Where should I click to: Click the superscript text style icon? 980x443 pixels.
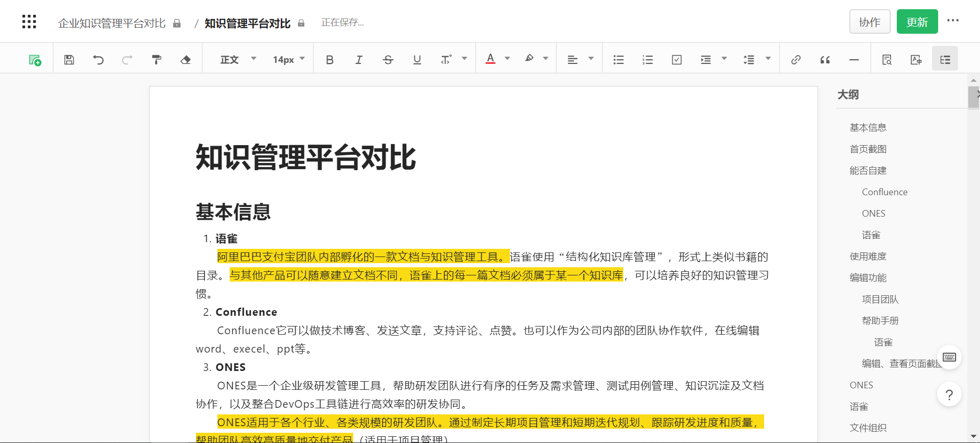click(x=446, y=60)
